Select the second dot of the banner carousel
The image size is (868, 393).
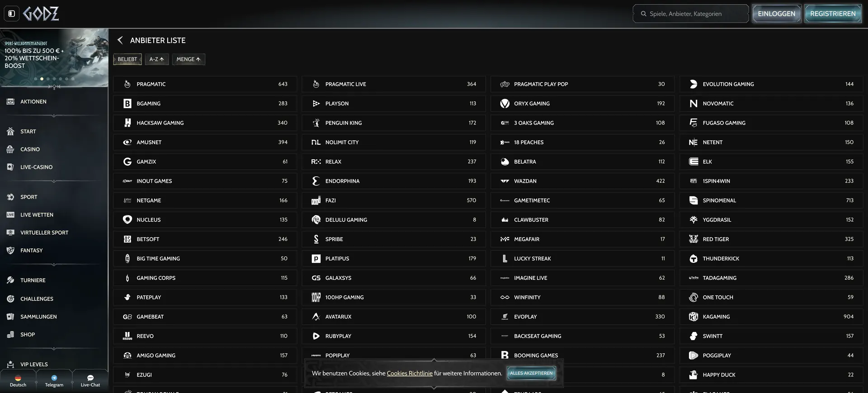(x=42, y=79)
